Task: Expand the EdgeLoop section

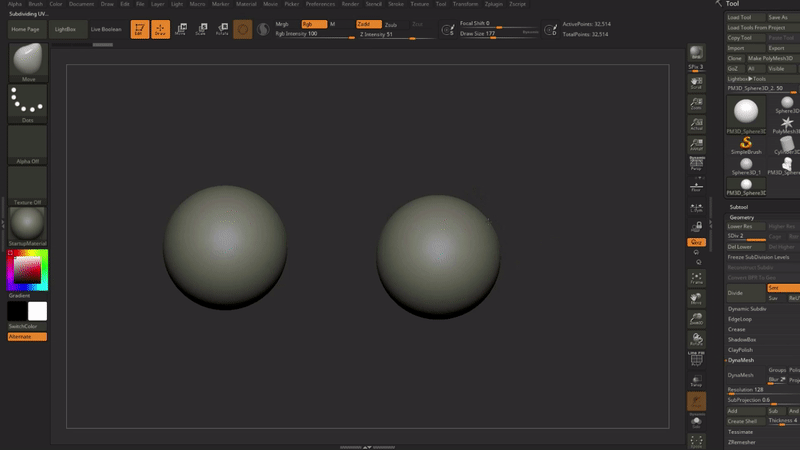Action: point(740,319)
